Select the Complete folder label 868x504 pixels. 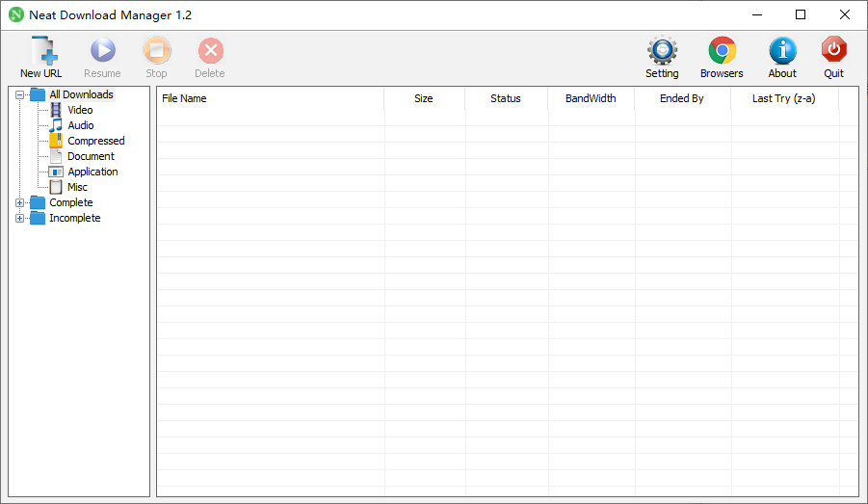(71, 202)
